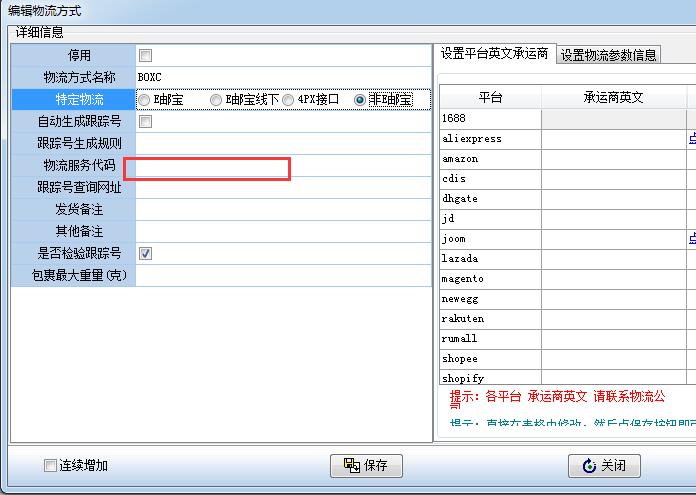Viewport: 696px width, 495px height.
Task: Click the 包裹最大重量(克) input field
Action: (283, 276)
